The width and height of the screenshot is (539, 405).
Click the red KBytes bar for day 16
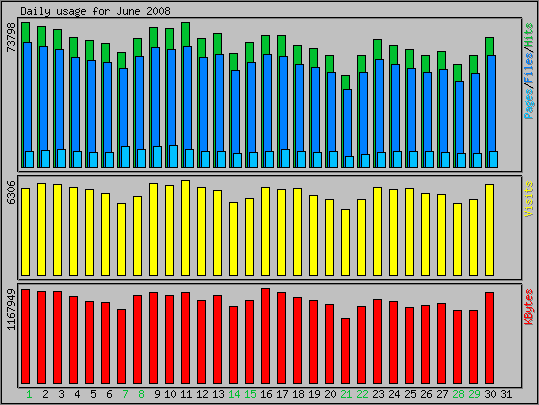[x=265, y=336]
